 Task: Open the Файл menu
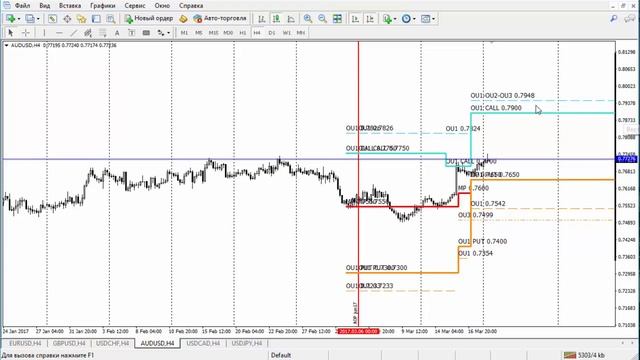click(x=22, y=6)
